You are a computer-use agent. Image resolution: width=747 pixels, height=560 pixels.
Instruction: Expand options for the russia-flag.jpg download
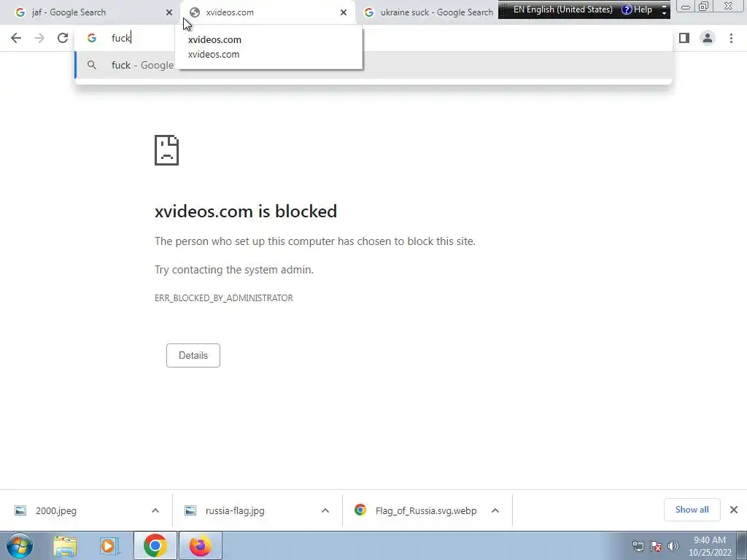pyautogui.click(x=325, y=510)
